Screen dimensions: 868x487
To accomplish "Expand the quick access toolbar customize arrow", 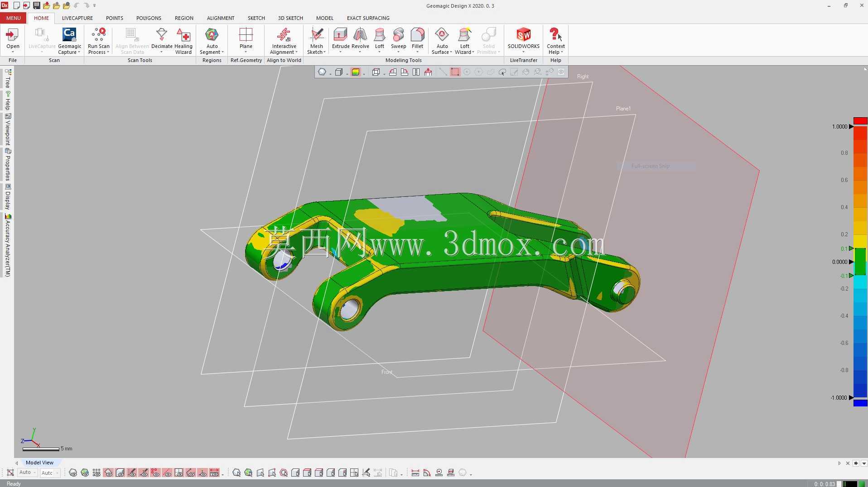I will coord(94,5).
